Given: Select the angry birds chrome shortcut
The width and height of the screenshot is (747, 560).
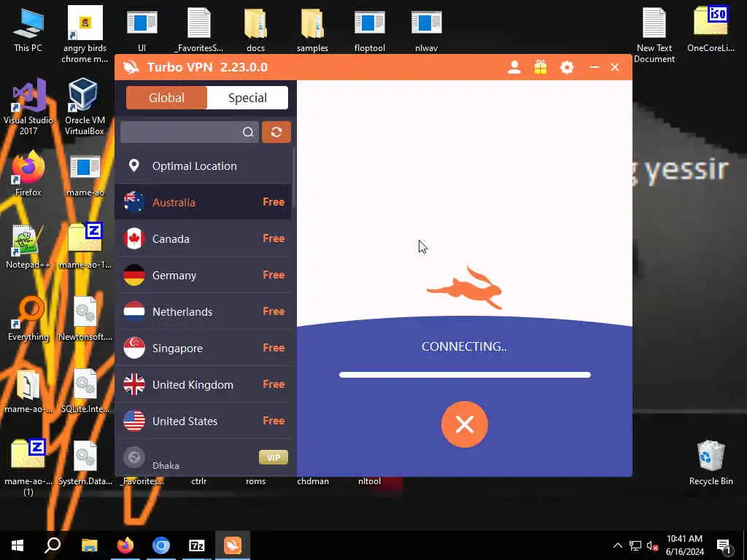Looking at the screenshot, I should click(x=85, y=35).
